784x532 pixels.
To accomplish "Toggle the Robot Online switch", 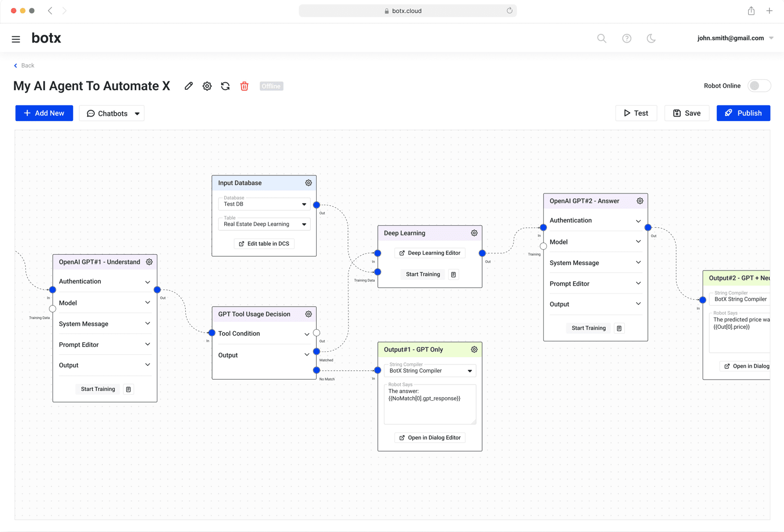I will pos(759,86).
